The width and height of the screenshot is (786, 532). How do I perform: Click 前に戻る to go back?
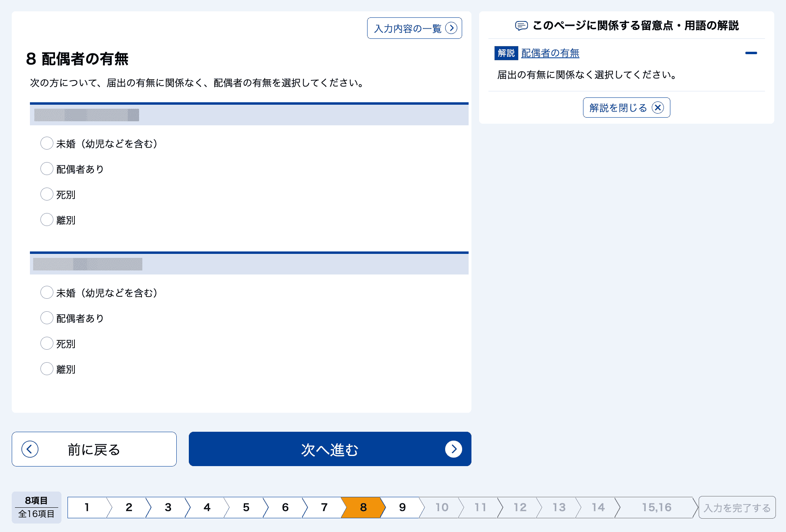tap(94, 449)
